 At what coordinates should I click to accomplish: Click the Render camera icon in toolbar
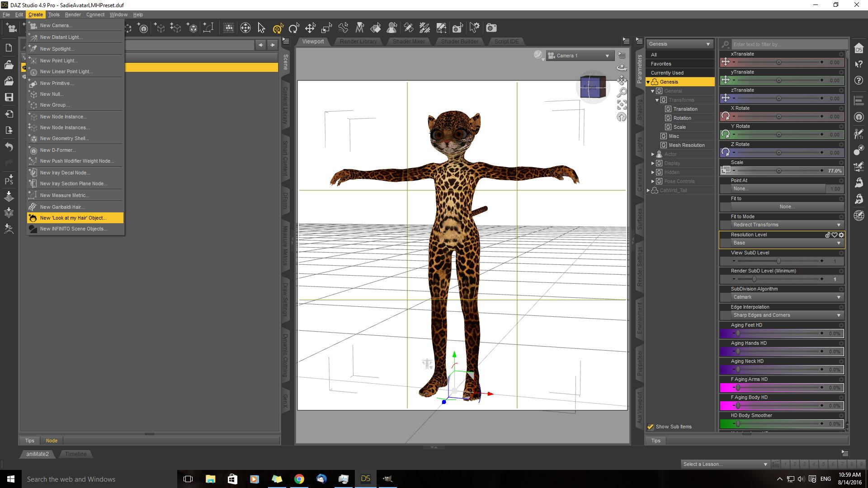coord(491,28)
